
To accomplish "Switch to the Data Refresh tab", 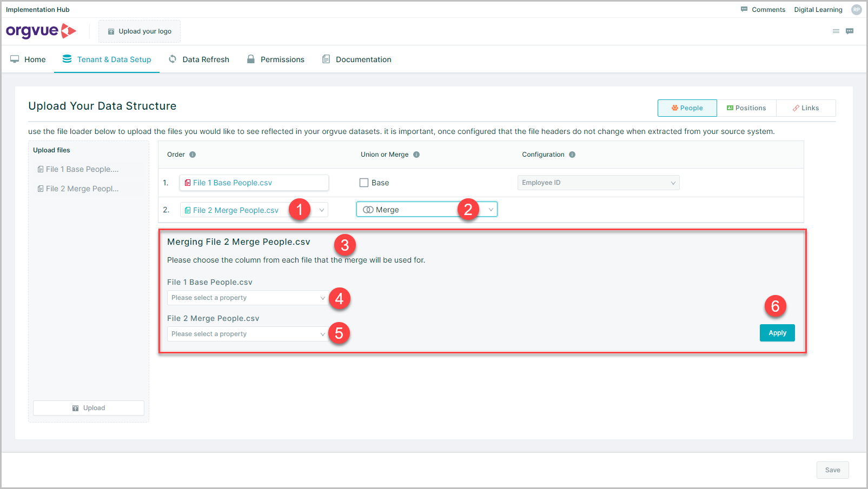I will click(x=199, y=59).
